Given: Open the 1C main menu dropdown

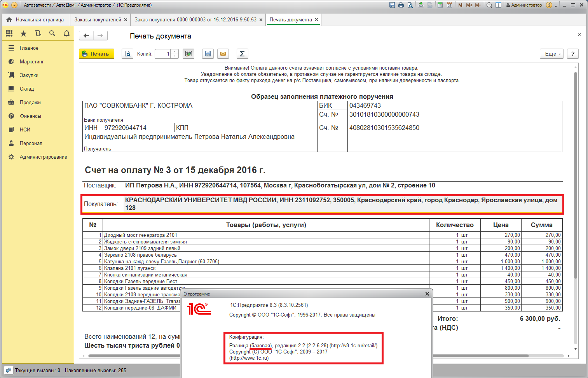Looking at the screenshot, I should 14,5.
